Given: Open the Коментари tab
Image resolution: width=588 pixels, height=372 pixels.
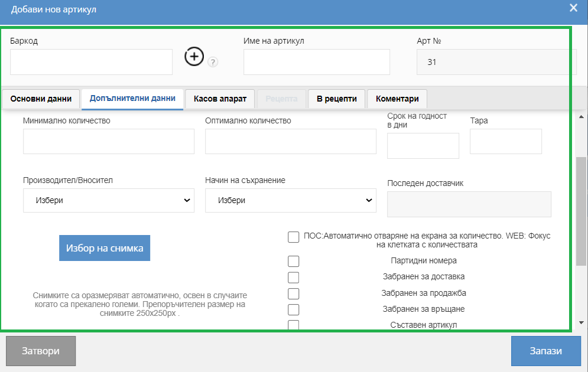Looking at the screenshot, I should pyautogui.click(x=397, y=99).
